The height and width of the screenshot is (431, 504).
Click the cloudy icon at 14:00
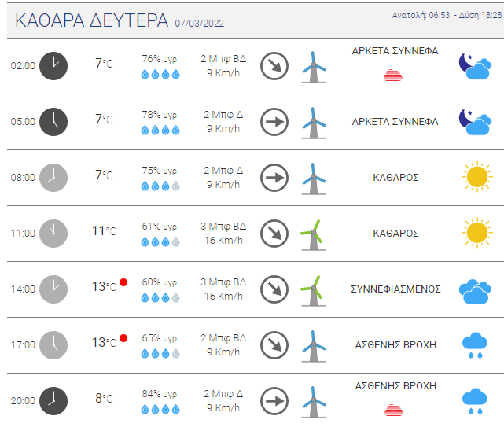coord(476,289)
